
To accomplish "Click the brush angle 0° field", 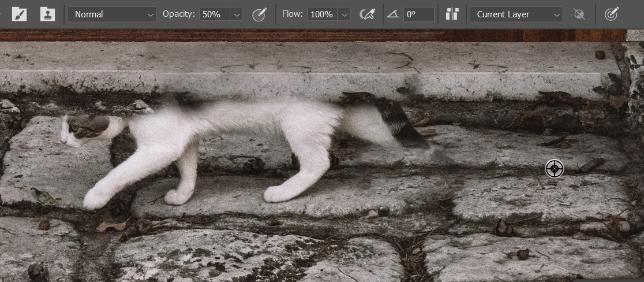I will [x=418, y=14].
